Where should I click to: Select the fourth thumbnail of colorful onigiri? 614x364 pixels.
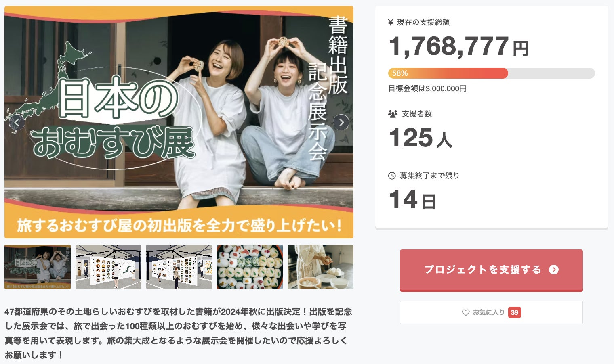(250, 267)
